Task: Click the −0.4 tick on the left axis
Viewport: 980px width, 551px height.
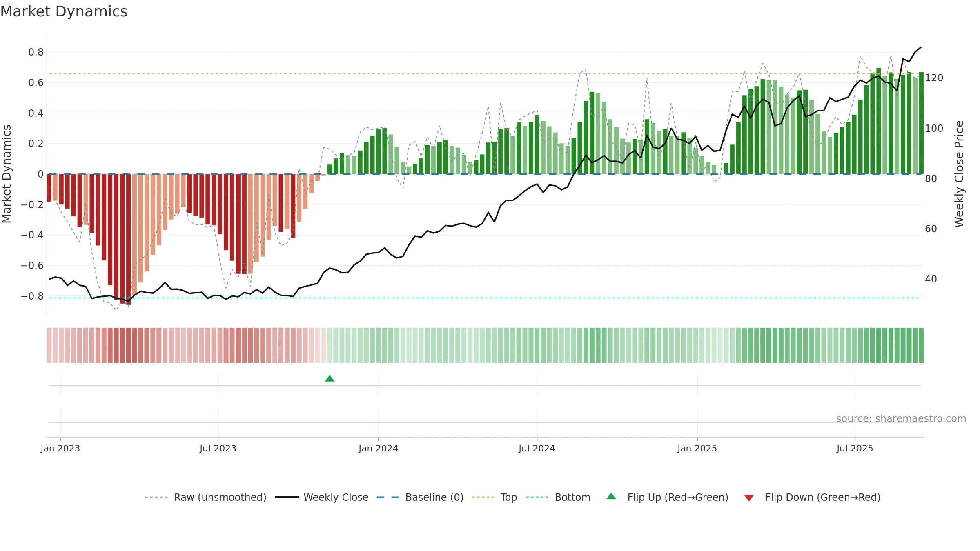Action: (32, 235)
